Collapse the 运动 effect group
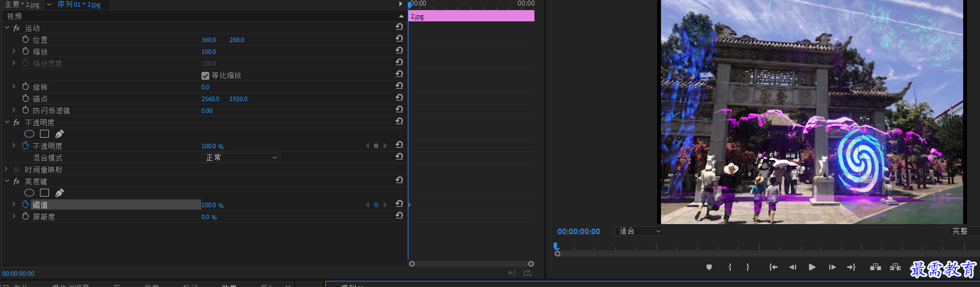The width and height of the screenshot is (980, 287). point(7,28)
